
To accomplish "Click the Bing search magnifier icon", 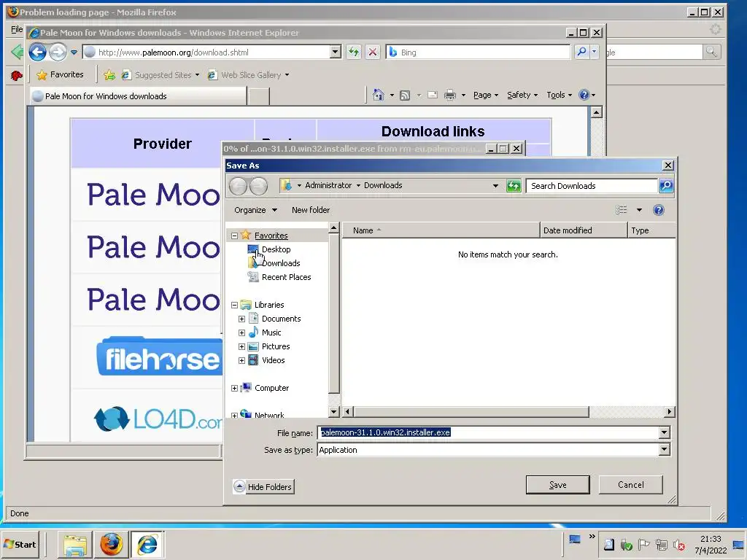I will click(581, 52).
